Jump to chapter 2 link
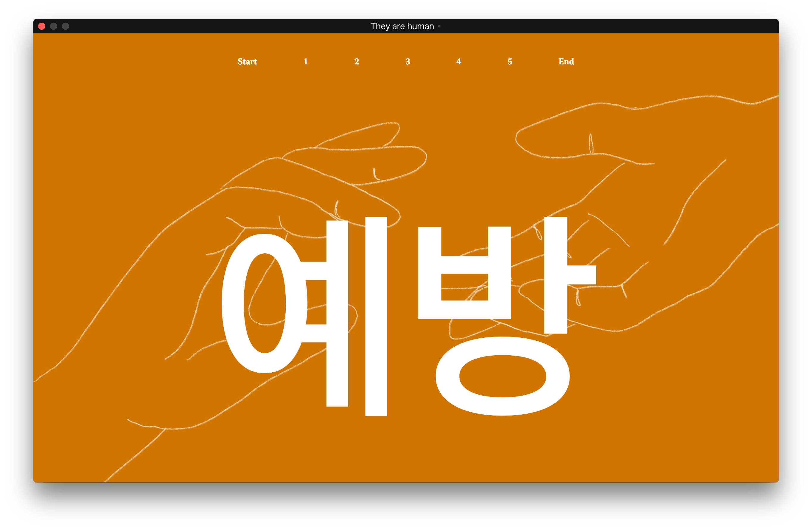Image resolution: width=812 pixels, height=530 pixels. pyautogui.click(x=357, y=61)
